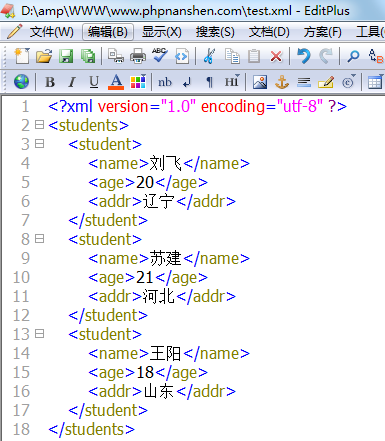The image size is (385, 441).
Task: Collapse the students element on line 2
Action: tap(39, 125)
